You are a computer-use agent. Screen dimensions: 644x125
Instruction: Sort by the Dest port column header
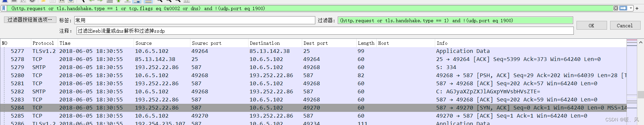pyautogui.click(x=329, y=43)
